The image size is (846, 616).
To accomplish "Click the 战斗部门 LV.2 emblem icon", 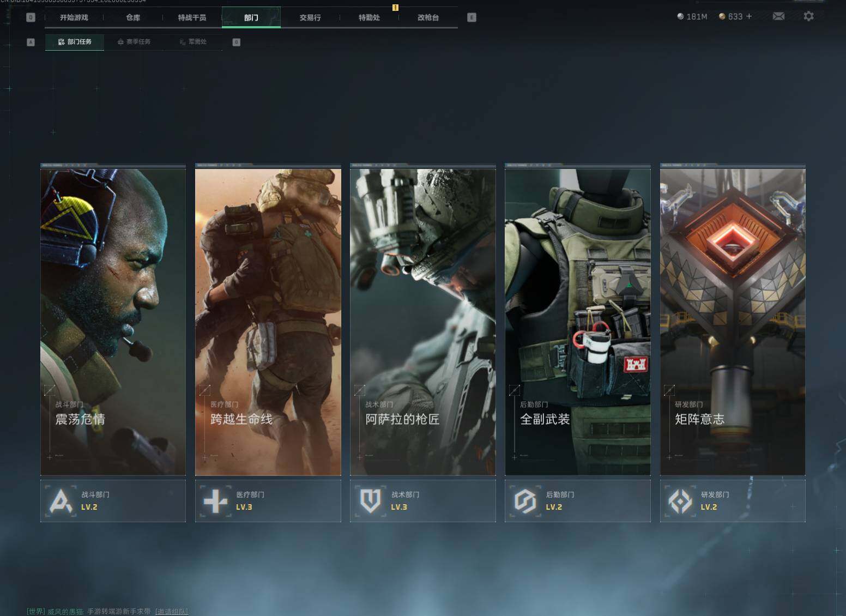I will [x=61, y=501].
